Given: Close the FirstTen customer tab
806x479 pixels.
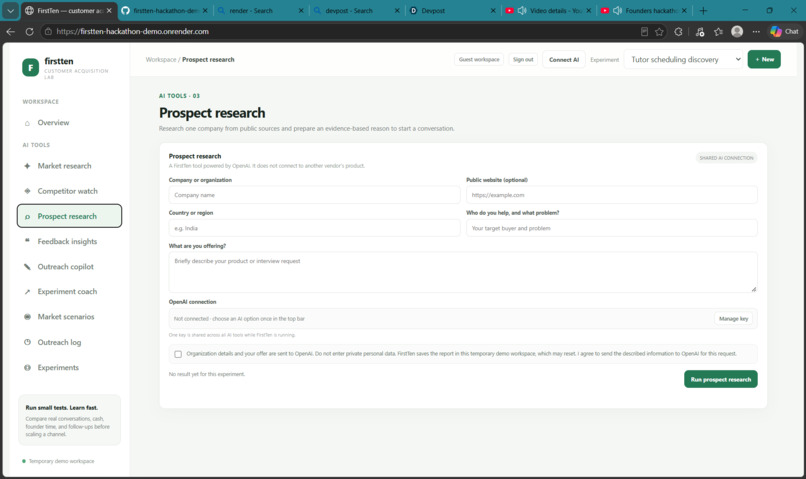Looking at the screenshot, I should (109, 10).
